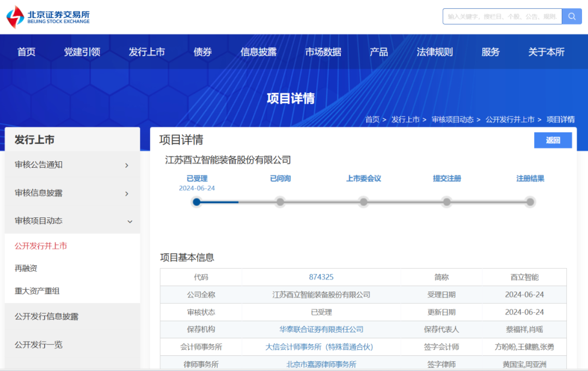
Task: Click the 已受理 stage label
Action: [197, 179]
